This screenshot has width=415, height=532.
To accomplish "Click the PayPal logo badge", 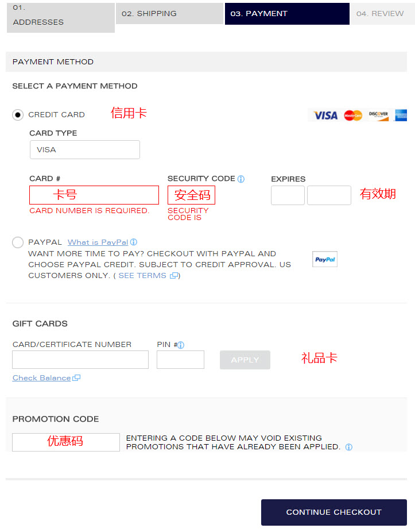I will coord(325,259).
